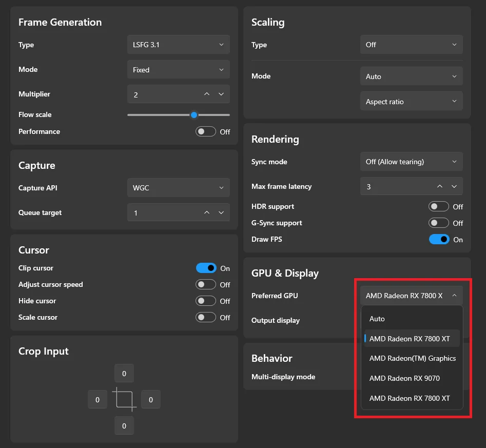Decrease the Queue target with the down arrow
The height and width of the screenshot is (448, 486).
coord(221,212)
